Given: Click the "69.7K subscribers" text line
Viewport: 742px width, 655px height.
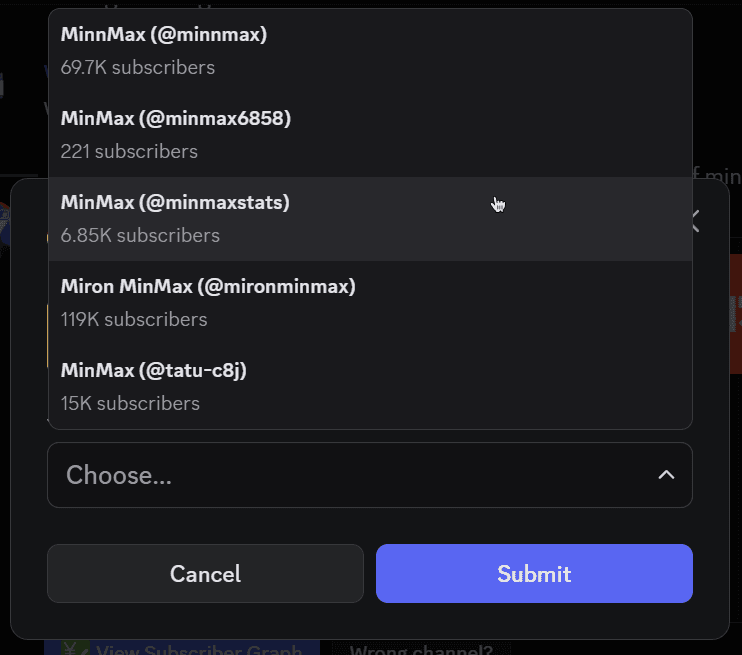Looking at the screenshot, I should pyautogui.click(x=138, y=68).
